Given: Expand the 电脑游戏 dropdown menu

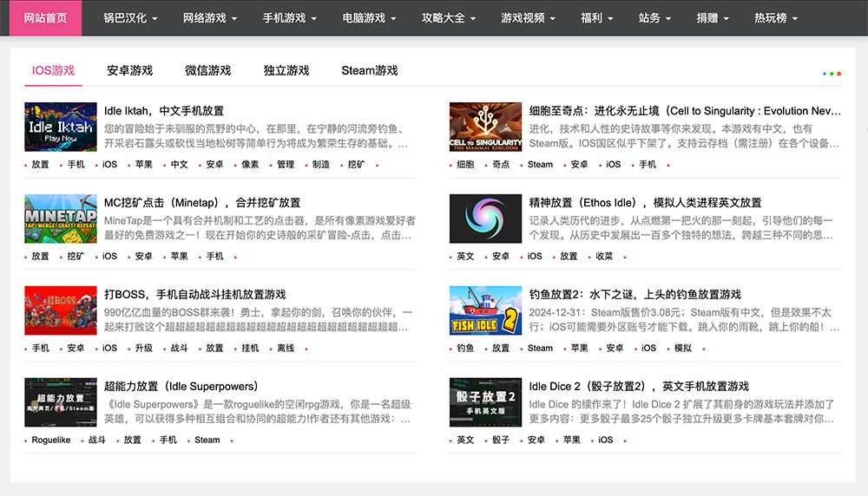Looking at the screenshot, I should pos(369,17).
